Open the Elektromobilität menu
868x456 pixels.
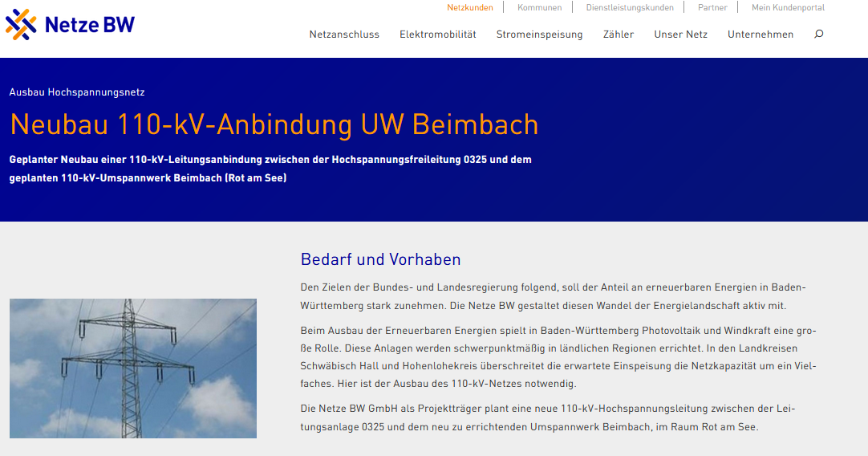438,35
